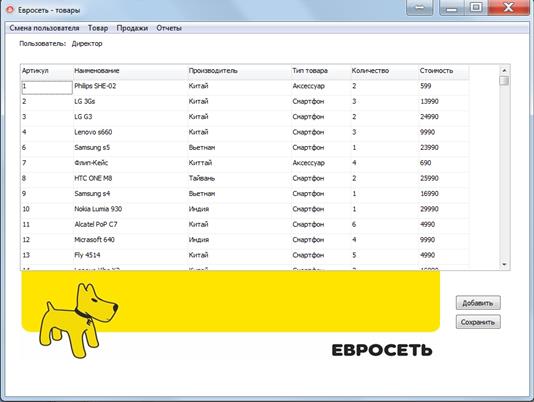Select the Samsung s5 name cell
The image size is (534, 402).
pos(130,148)
